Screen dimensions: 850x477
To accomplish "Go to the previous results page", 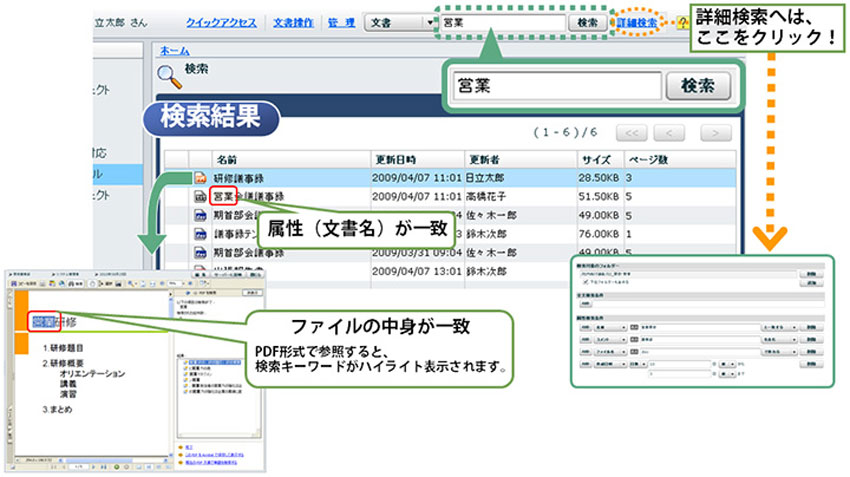I will click(x=670, y=133).
